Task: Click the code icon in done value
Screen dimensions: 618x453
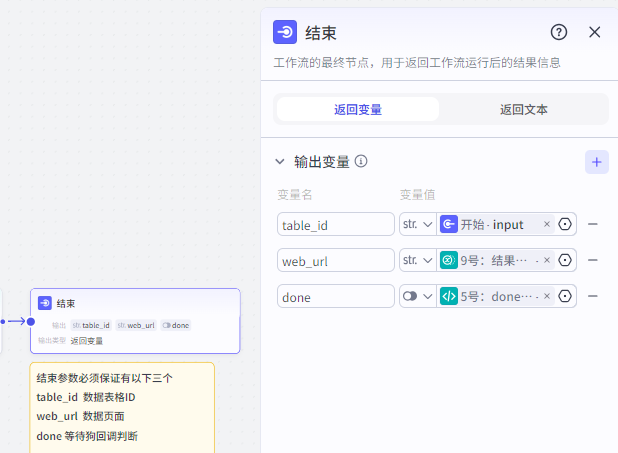Action: click(x=449, y=296)
